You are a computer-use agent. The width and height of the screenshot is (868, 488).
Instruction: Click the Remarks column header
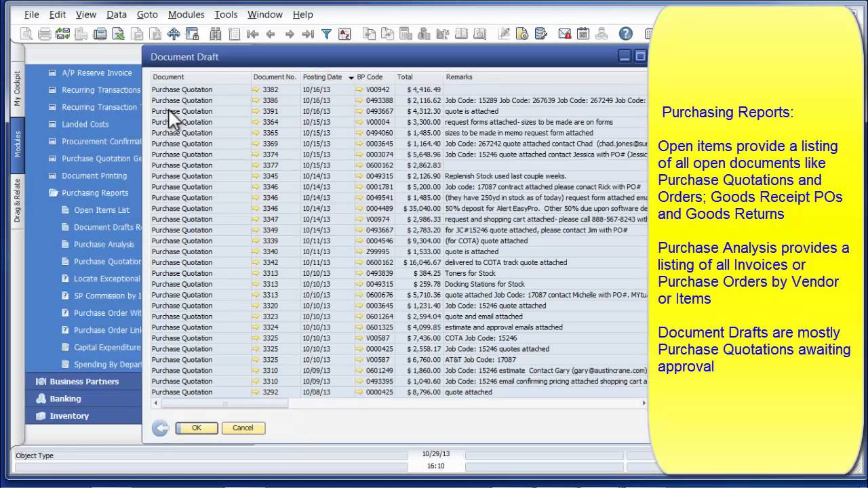point(546,77)
